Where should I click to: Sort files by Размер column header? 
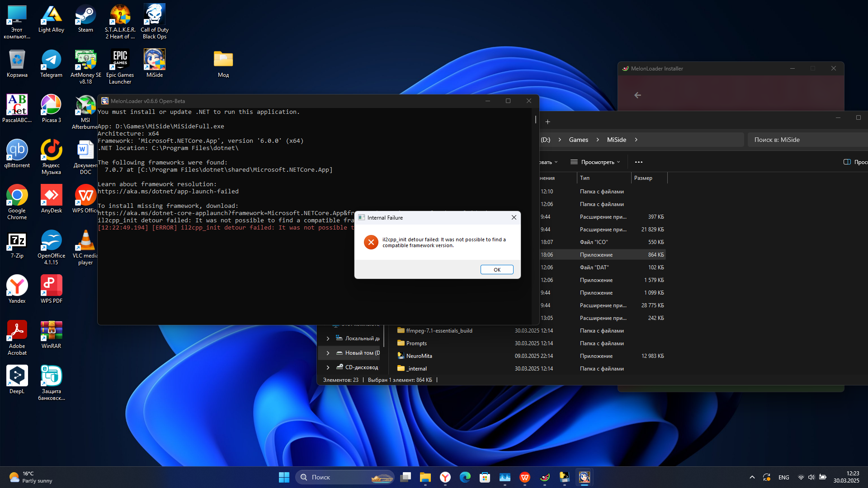[647, 178]
